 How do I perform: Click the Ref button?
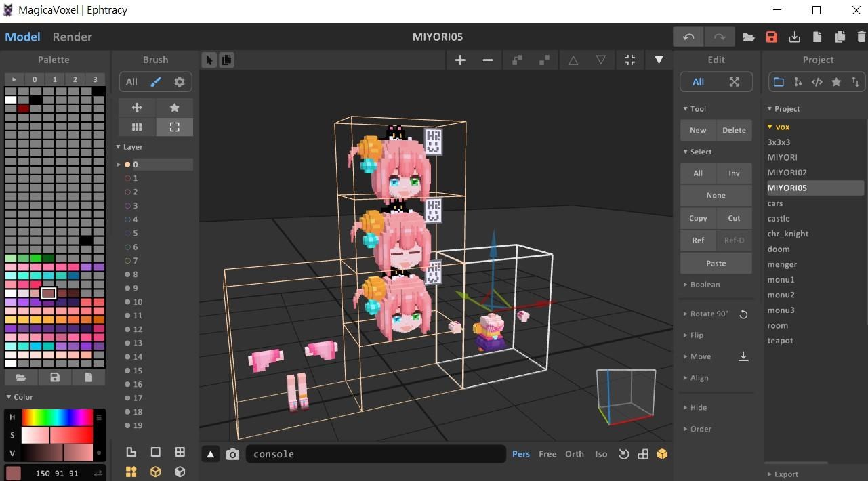[698, 240]
